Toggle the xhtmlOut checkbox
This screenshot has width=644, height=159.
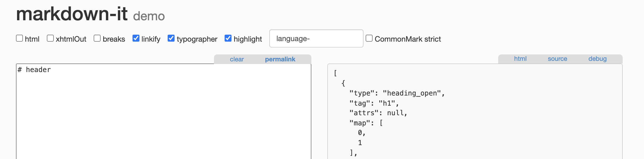pyautogui.click(x=50, y=38)
